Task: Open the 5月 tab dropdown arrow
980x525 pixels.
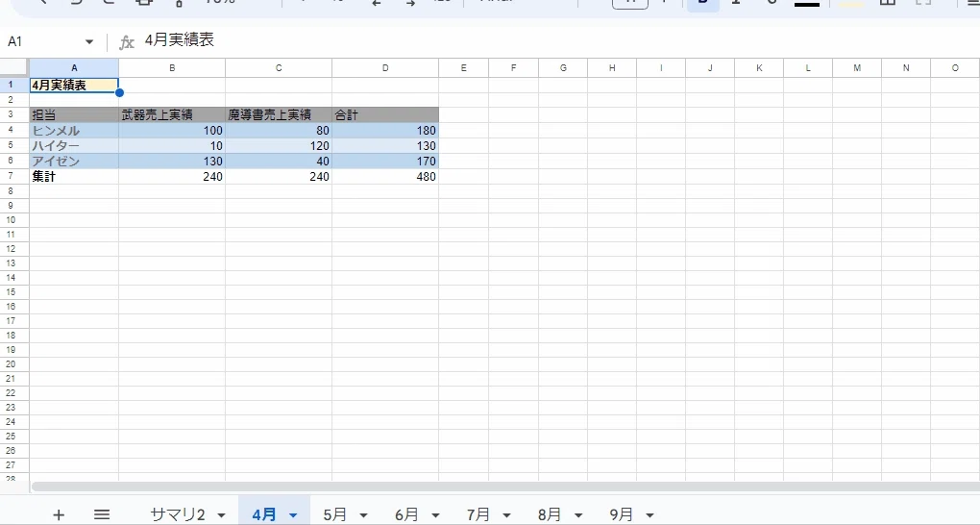Action: (364, 515)
